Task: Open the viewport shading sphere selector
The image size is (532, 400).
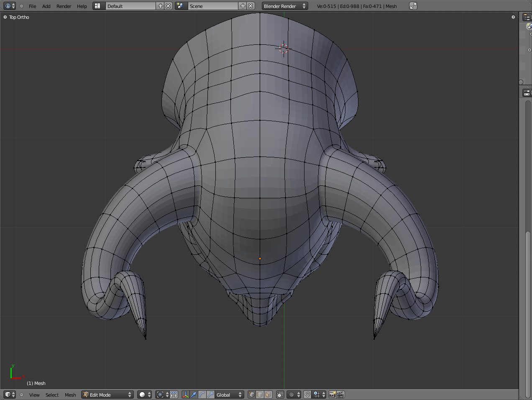Action: [144, 395]
